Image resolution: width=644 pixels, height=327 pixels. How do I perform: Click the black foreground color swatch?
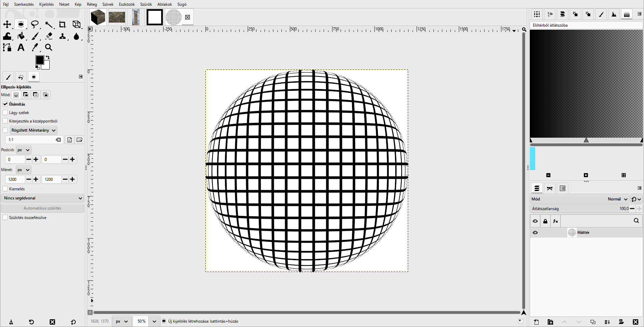(x=40, y=60)
